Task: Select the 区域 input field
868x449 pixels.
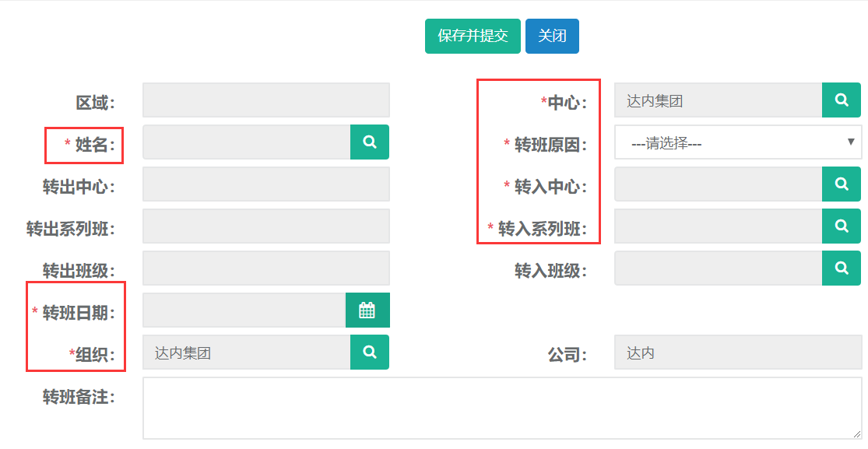Action: (x=265, y=100)
